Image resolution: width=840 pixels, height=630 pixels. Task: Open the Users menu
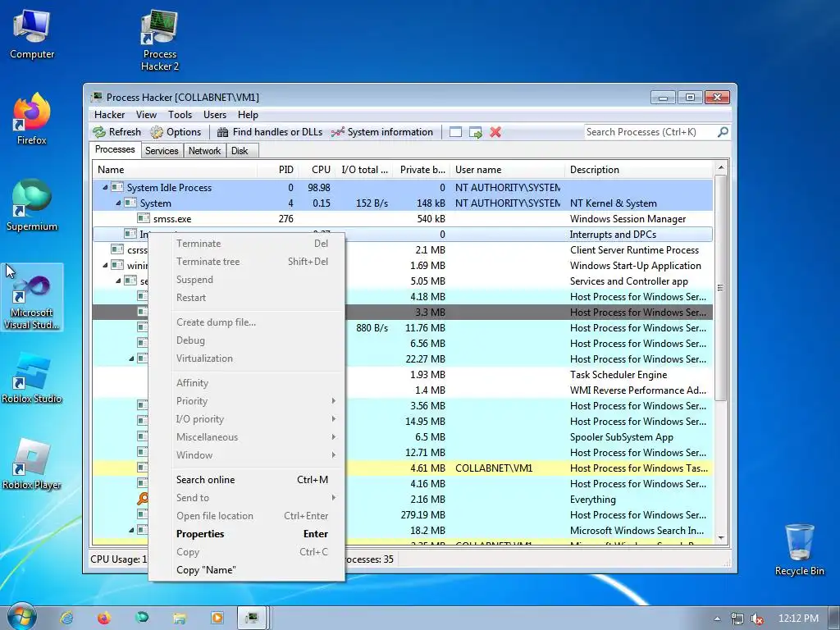click(214, 115)
